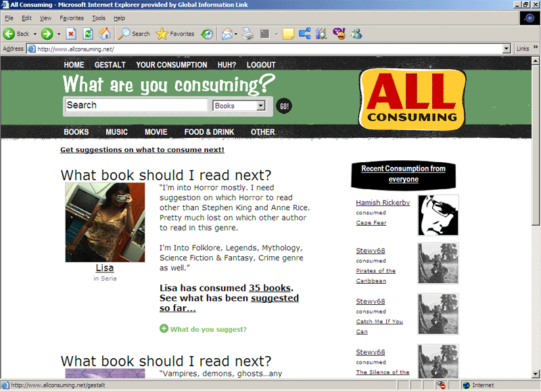This screenshot has height=392, width=541.
Task: Stop loading with the red X icon
Action: click(x=71, y=34)
